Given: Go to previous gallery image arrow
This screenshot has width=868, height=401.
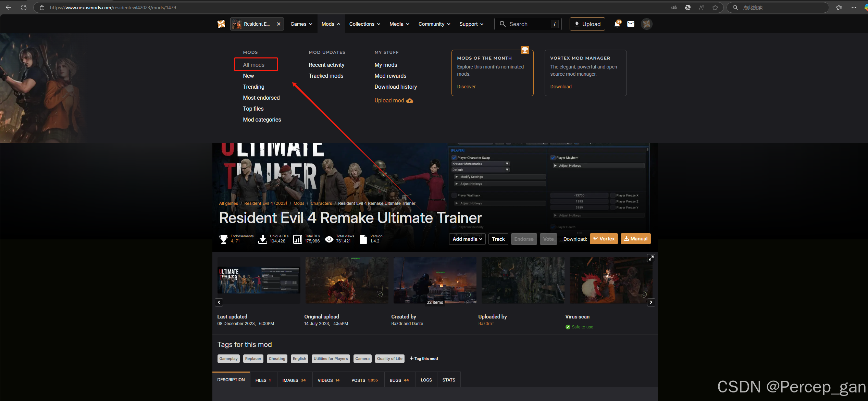Looking at the screenshot, I should [x=219, y=302].
